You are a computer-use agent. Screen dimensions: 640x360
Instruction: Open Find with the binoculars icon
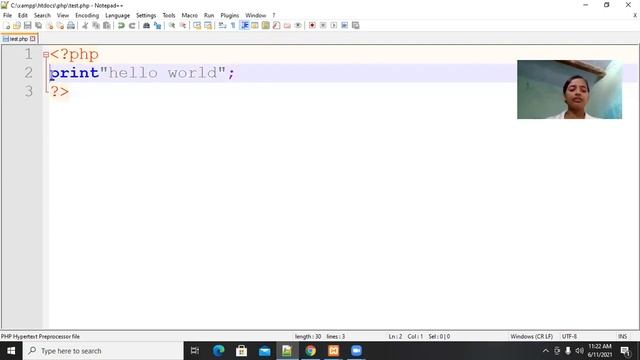(146, 25)
